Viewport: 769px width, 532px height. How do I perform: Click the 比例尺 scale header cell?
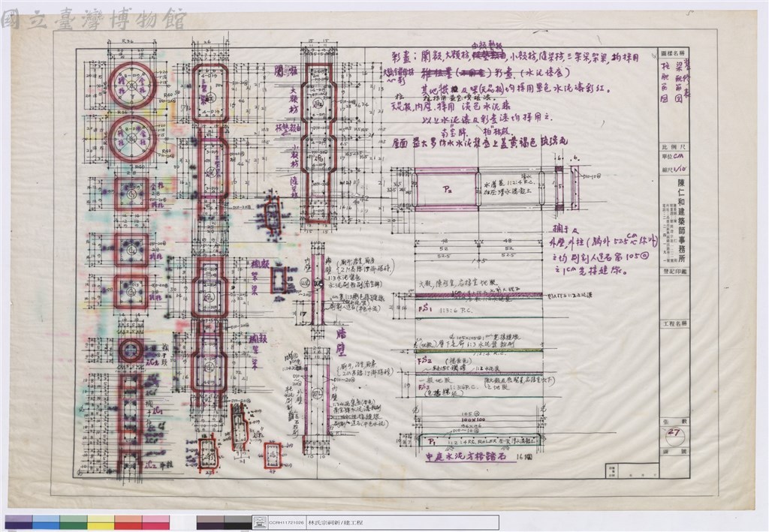click(x=674, y=148)
